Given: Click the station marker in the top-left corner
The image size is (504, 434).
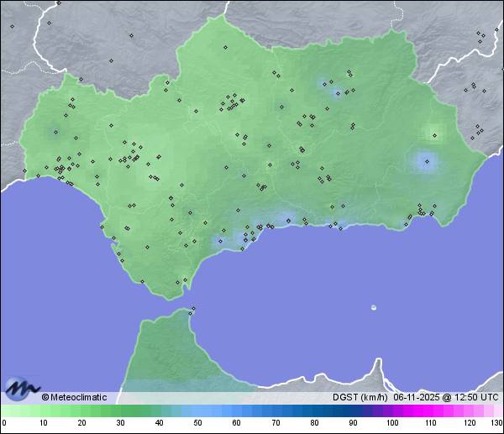Looking at the screenshot, I should 12,26.
